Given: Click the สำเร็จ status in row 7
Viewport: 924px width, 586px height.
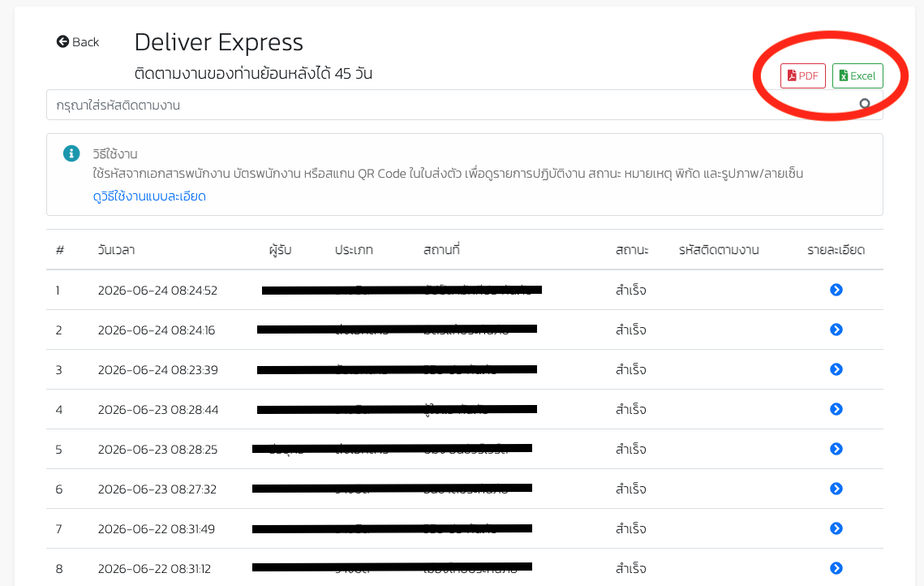Looking at the screenshot, I should tap(630, 529).
